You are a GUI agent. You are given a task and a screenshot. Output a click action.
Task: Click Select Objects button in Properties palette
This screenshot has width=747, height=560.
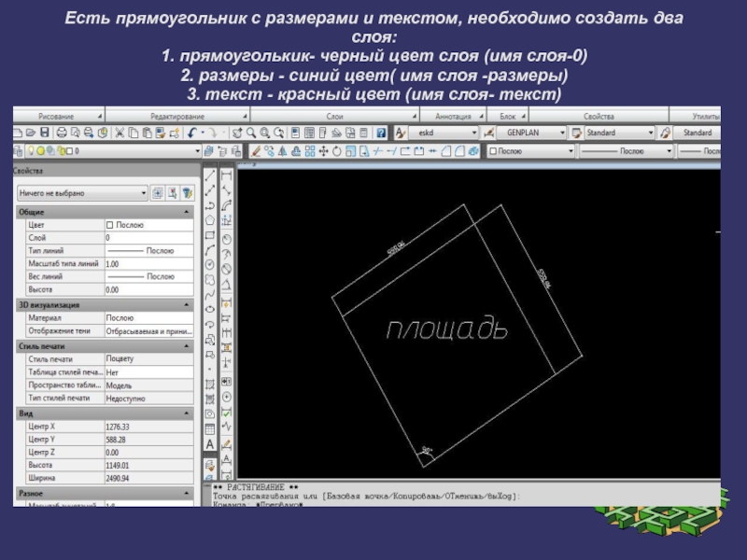coord(173,193)
